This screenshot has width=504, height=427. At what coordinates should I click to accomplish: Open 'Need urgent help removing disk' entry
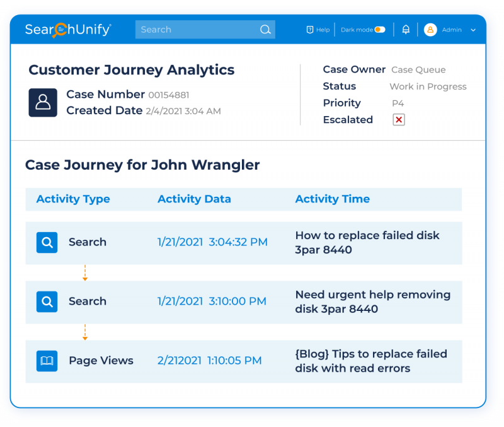373,302
